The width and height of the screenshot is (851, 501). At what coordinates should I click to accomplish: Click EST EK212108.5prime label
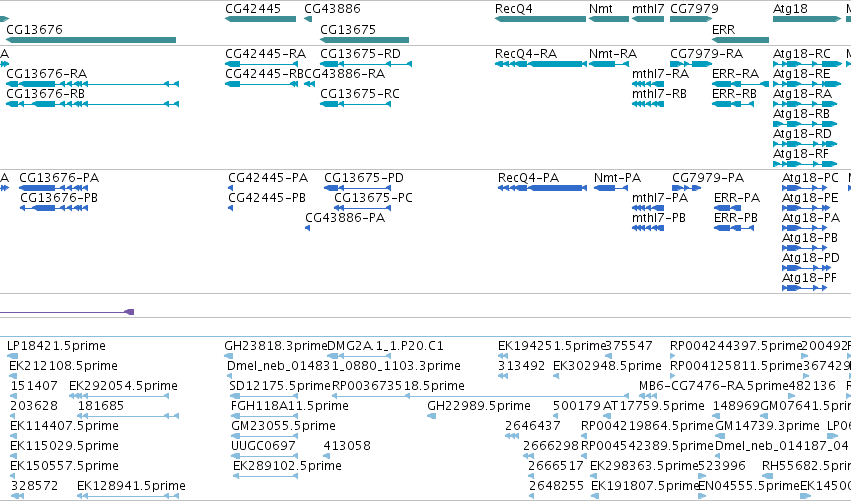point(63,366)
